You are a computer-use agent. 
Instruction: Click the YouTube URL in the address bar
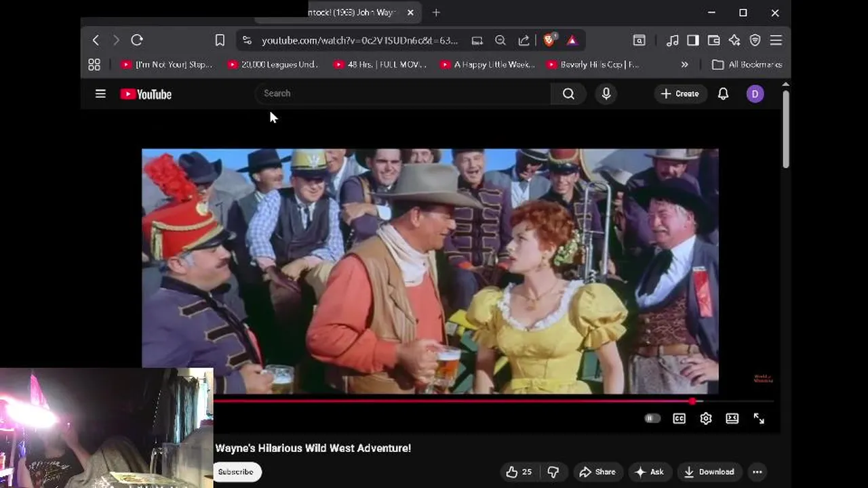(x=360, y=41)
